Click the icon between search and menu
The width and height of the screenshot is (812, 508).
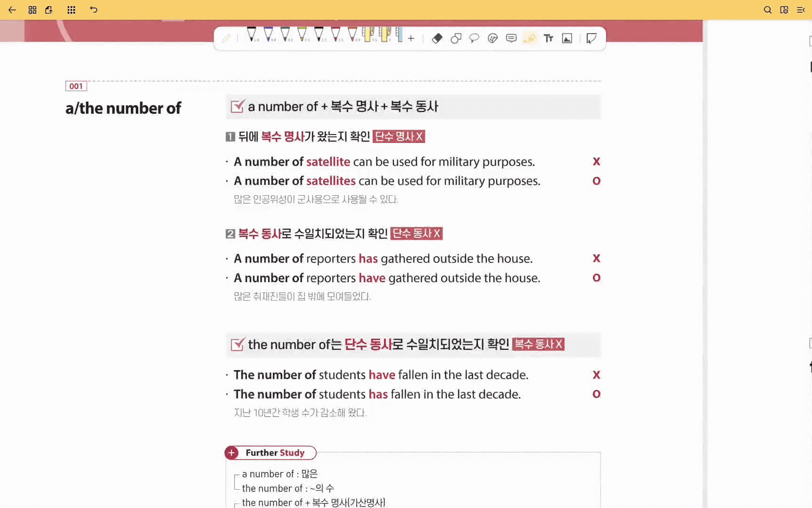[x=784, y=10]
